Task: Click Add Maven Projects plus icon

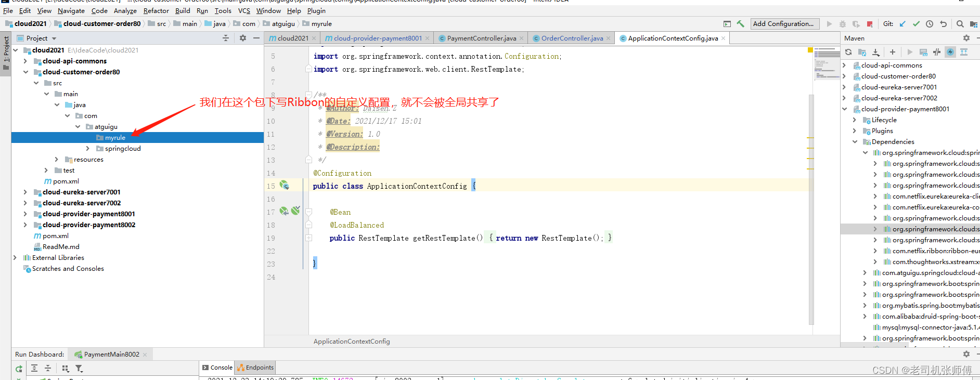Action: coord(893,52)
